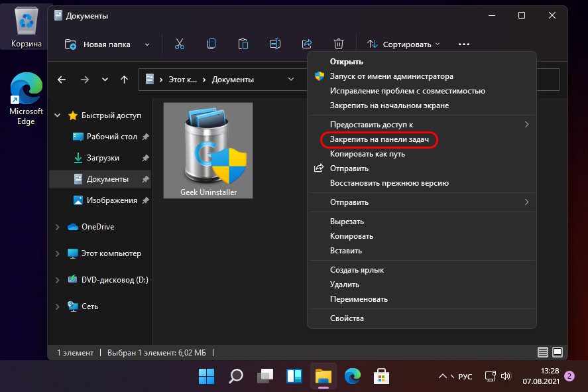Screen dimensions: 588x392
Task: Choose Создать ярлык in the context menu
Action: click(422, 270)
